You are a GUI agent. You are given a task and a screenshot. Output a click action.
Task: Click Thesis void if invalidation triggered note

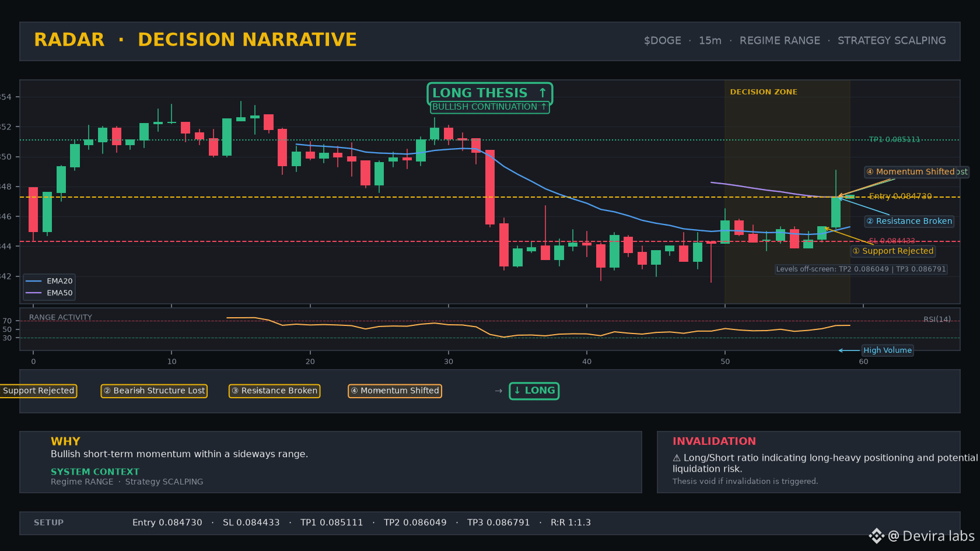(745, 481)
